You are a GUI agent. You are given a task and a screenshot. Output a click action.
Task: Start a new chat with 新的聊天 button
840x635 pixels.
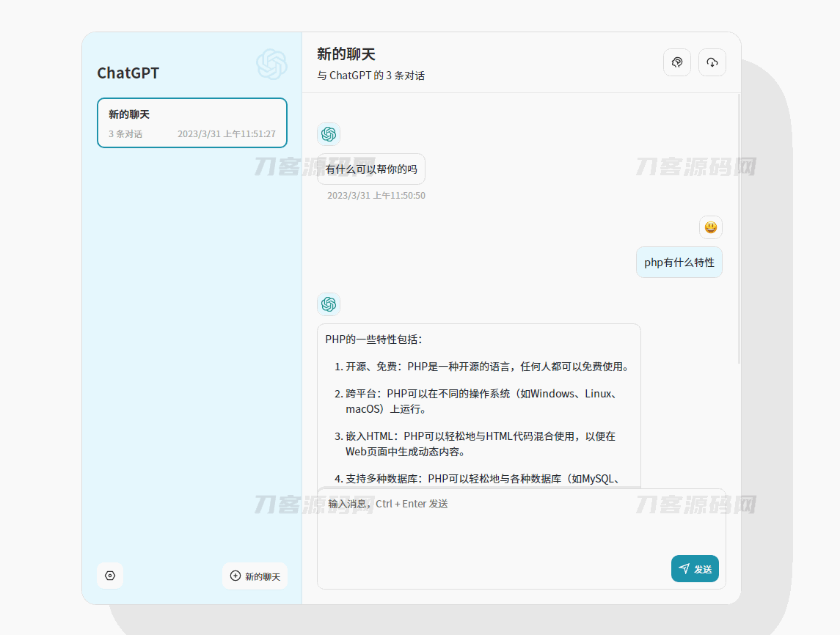[255, 576]
